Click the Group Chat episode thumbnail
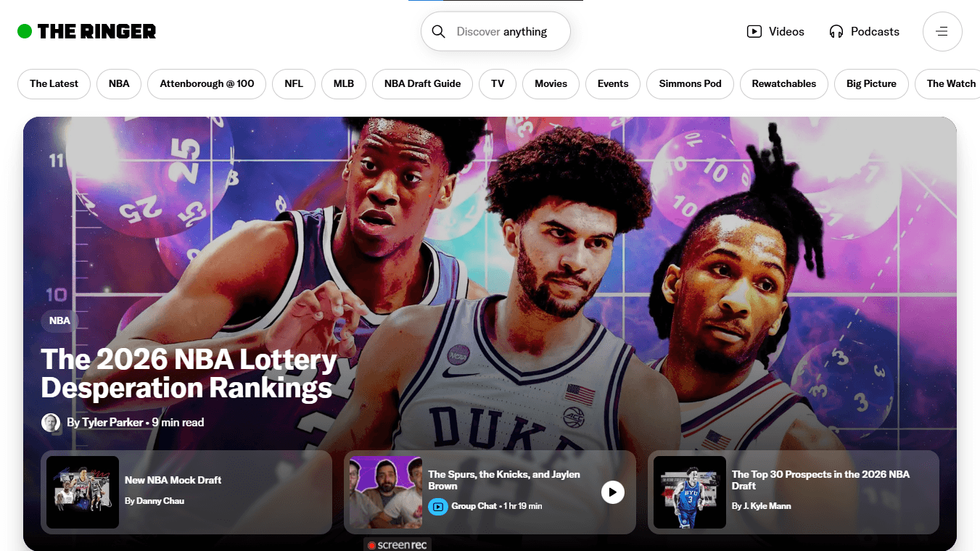980x551 pixels. [x=386, y=492]
